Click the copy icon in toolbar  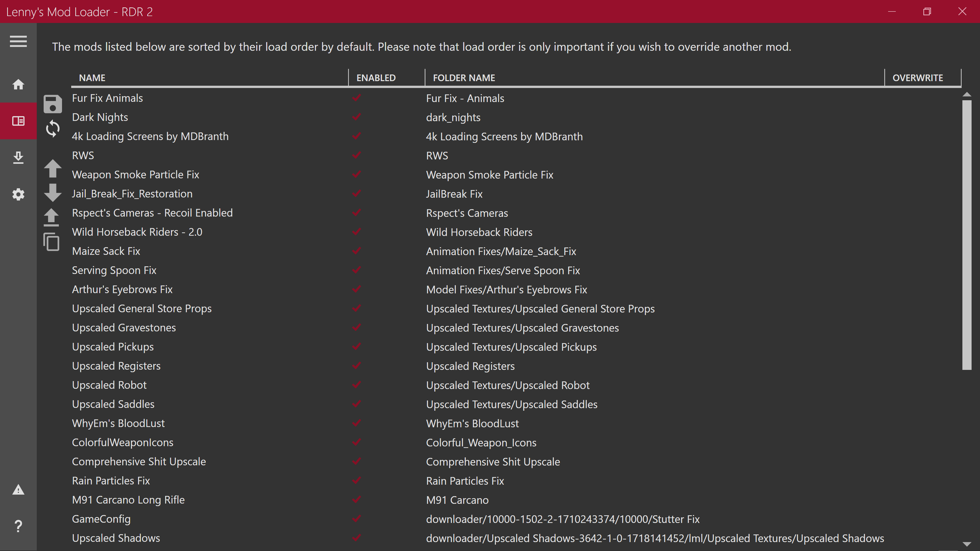[52, 242]
